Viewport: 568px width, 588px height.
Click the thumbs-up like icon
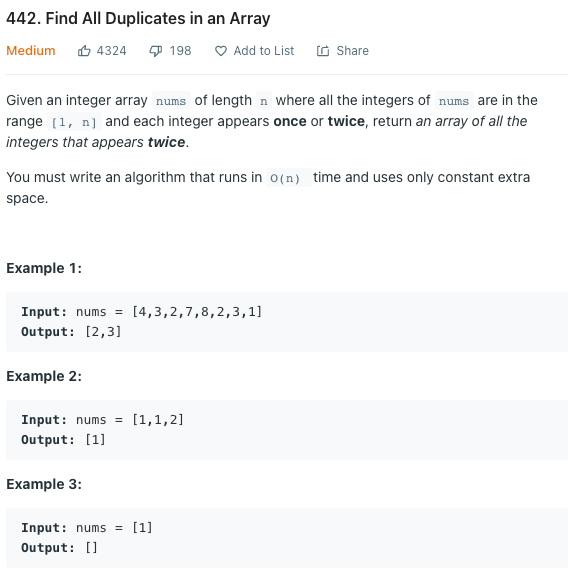84,51
